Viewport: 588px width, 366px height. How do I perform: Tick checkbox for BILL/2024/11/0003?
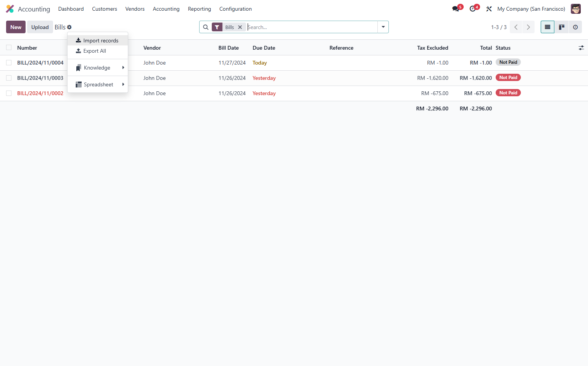pyautogui.click(x=9, y=78)
